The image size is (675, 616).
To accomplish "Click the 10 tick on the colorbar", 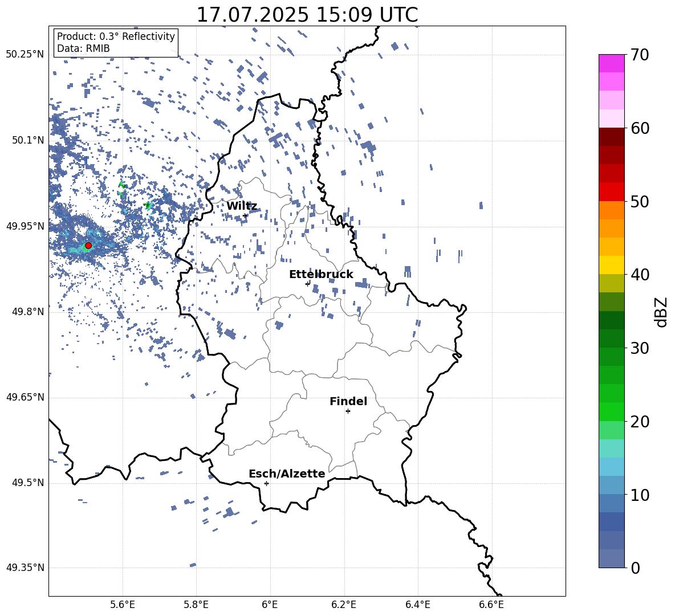I will [x=640, y=495].
